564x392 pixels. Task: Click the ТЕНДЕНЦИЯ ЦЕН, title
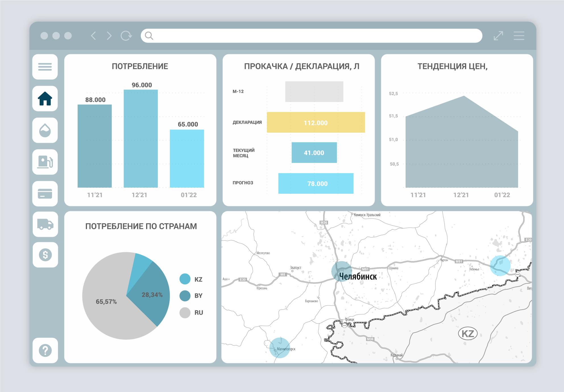point(453,66)
